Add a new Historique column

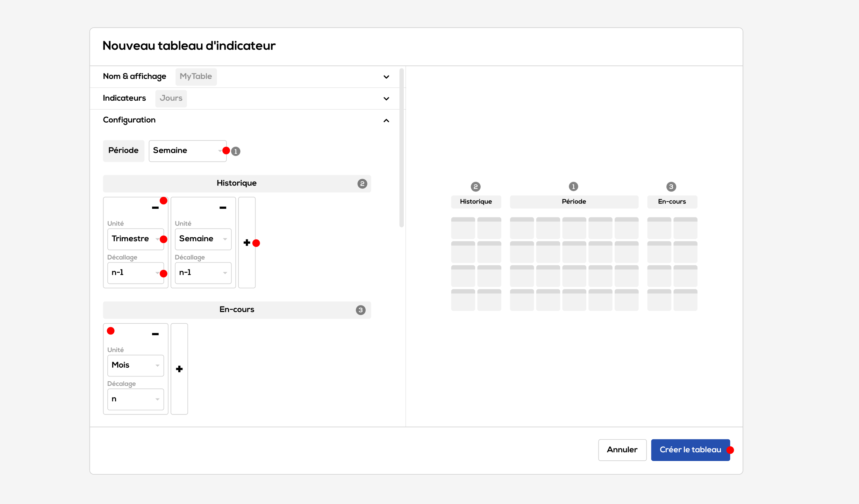coord(247,243)
